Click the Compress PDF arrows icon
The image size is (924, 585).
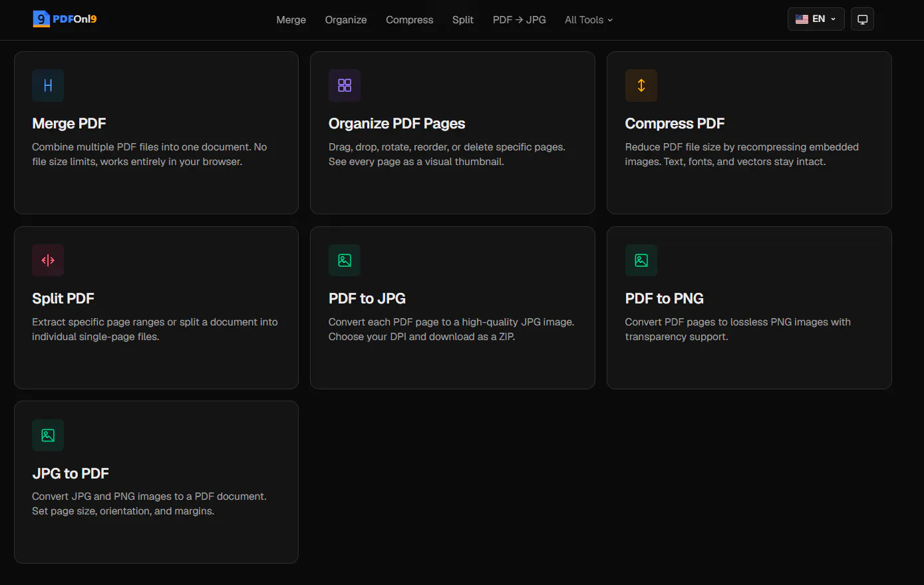641,85
